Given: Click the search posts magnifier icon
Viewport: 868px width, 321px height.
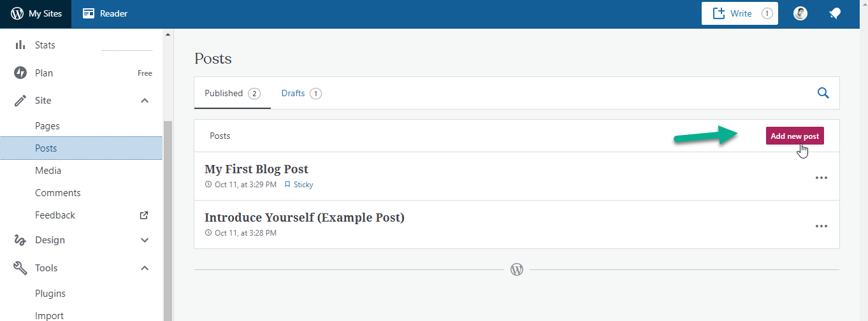Looking at the screenshot, I should pyautogui.click(x=823, y=93).
